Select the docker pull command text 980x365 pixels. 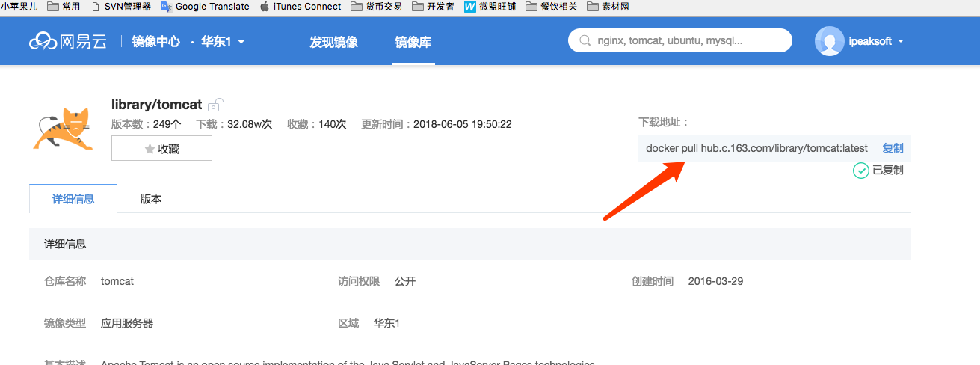pos(756,148)
